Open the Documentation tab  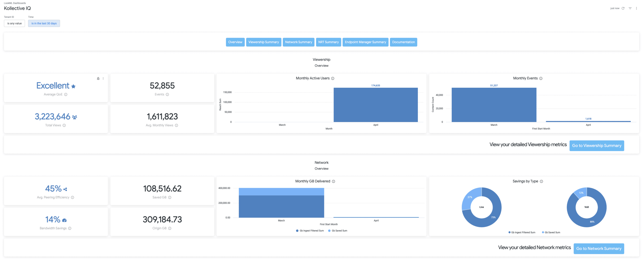[x=404, y=42]
